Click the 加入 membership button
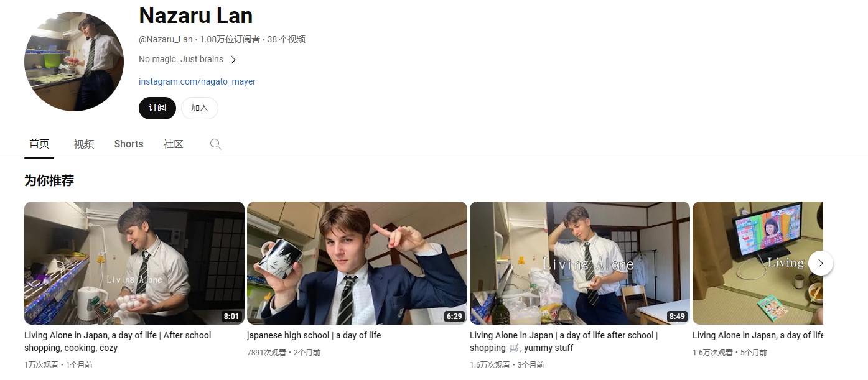 tap(200, 108)
